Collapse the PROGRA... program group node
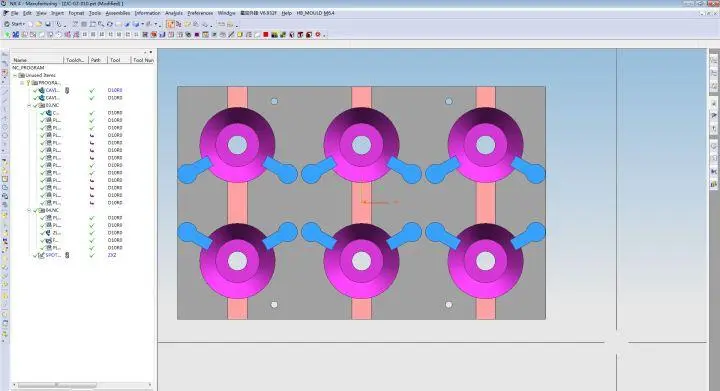 click(x=22, y=83)
